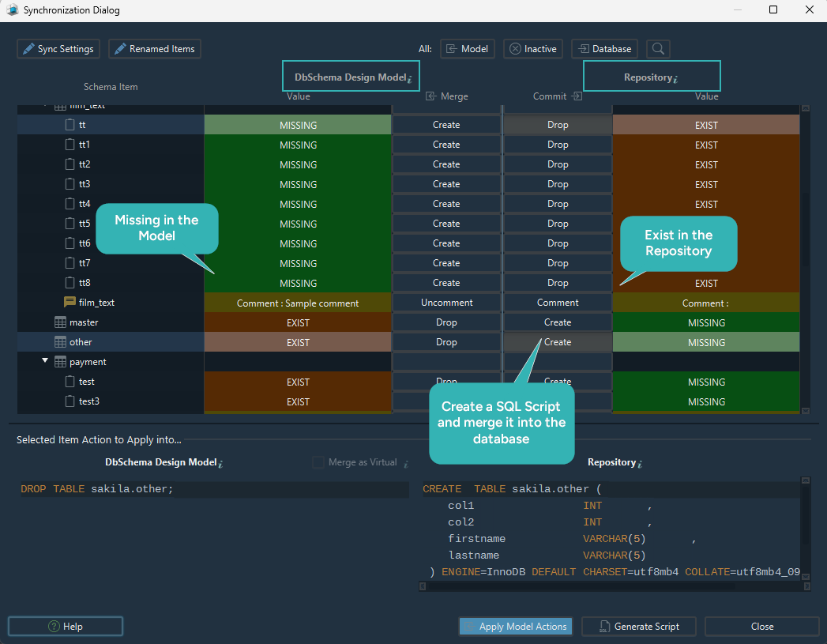Click the schema list scroll-down arrow
827x644 pixels.
806,410
